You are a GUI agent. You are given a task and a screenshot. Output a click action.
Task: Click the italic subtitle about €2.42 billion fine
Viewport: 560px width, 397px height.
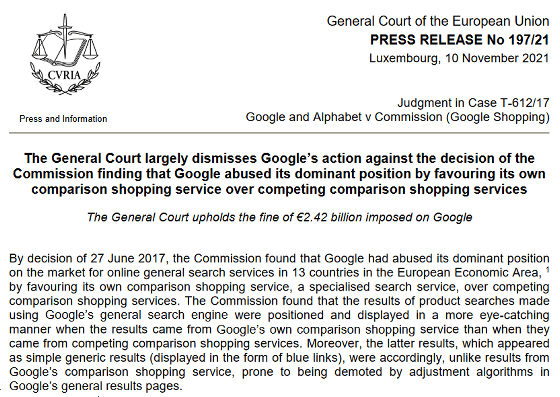[x=280, y=217]
